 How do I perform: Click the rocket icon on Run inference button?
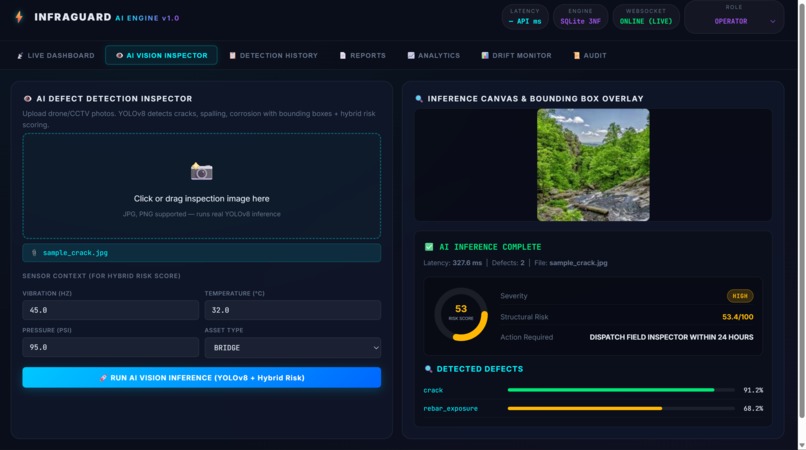103,377
